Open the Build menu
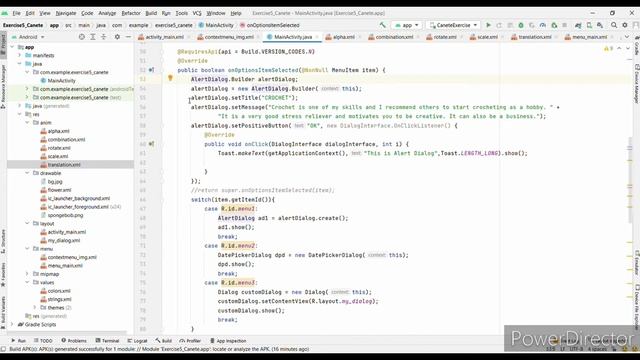The image size is (640, 360). [x=151, y=13]
